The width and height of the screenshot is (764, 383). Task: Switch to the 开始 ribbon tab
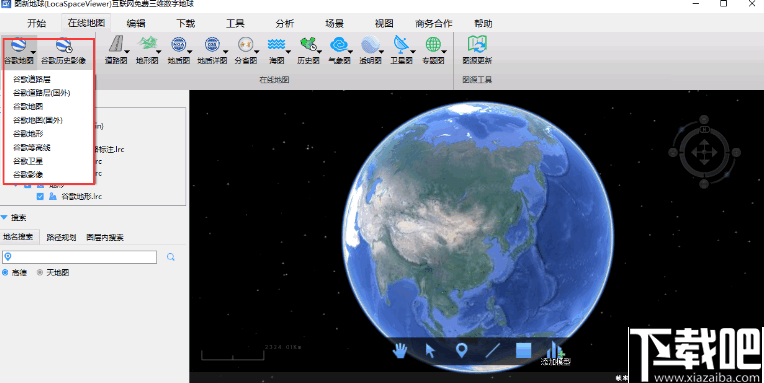pyautogui.click(x=37, y=23)
